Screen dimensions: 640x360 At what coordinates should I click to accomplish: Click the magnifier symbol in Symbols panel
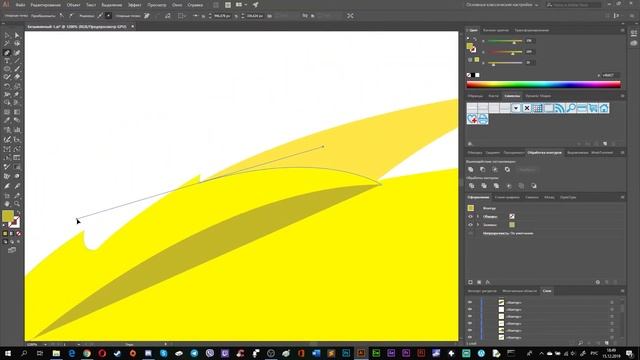click(x=571, y=108)
